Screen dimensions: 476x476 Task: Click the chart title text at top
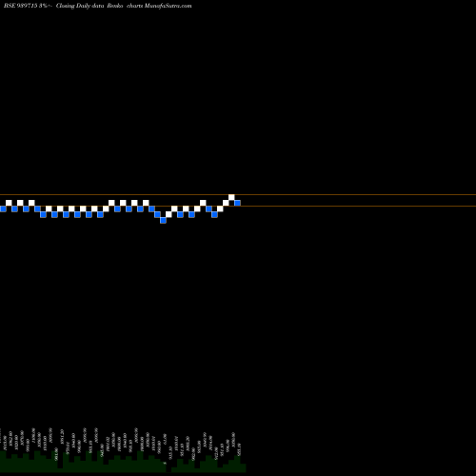tap(98, 6)
